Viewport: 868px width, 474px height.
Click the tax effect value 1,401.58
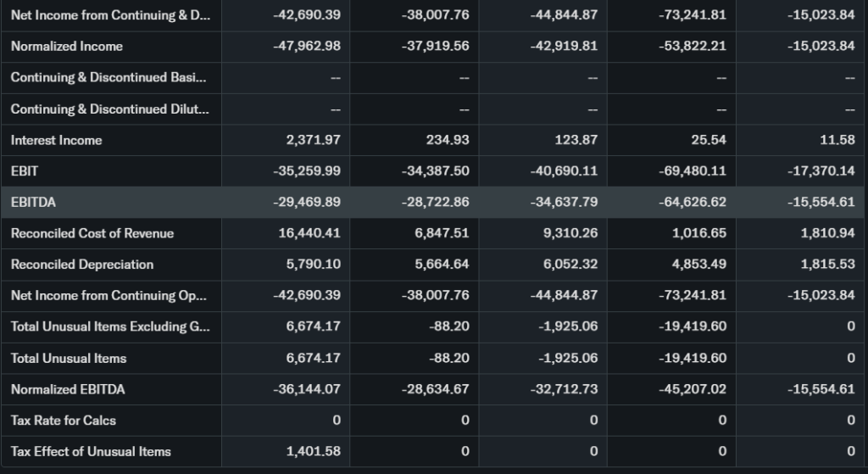point(313,452)
